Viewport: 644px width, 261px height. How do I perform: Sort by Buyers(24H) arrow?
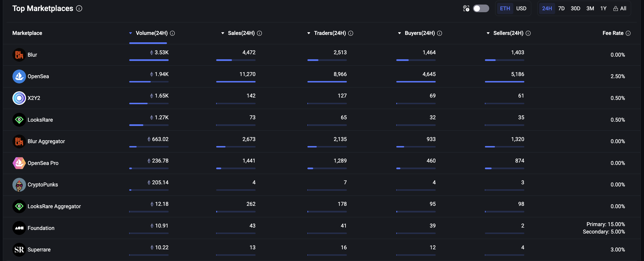(x=399, y=33)
